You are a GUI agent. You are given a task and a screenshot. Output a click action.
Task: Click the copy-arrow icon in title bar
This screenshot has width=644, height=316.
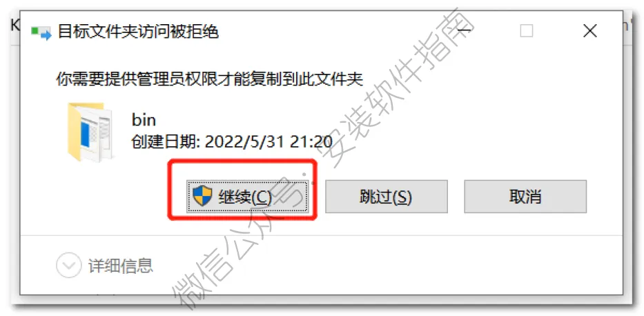pos(41,33)
